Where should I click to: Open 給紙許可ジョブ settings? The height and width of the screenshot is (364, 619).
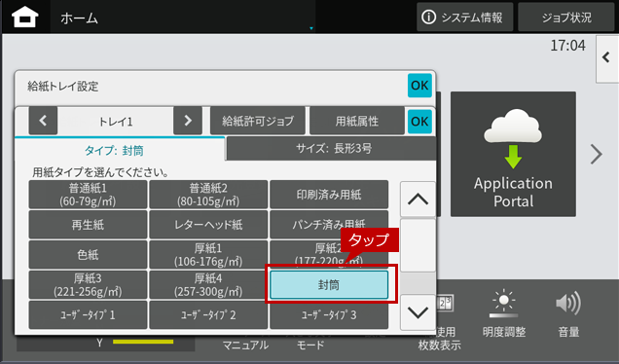point(258,121)
